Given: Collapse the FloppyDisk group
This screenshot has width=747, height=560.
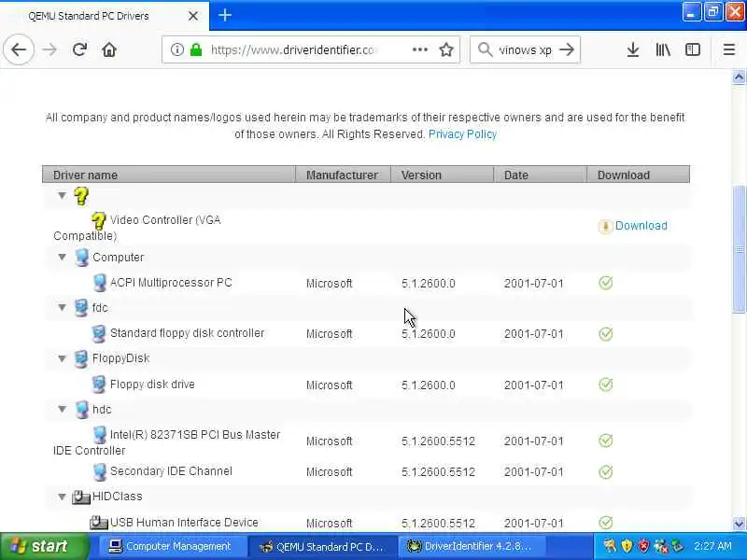Looking at the screenshot, I should 62,358.
